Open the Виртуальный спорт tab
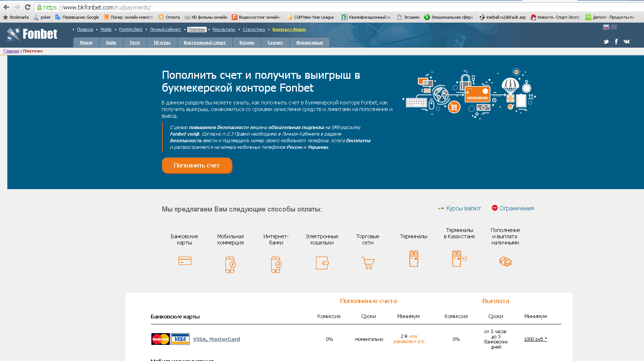The image size is (644, 361). (x=205, y=43)
